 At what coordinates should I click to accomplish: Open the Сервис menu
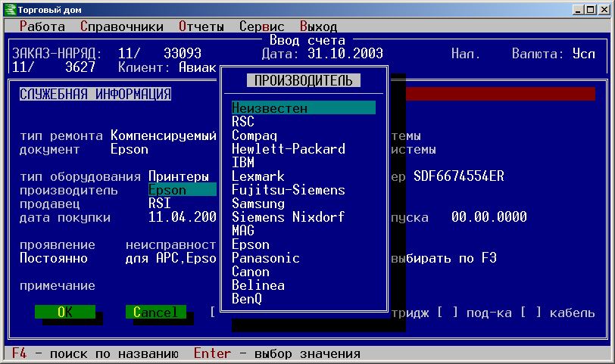[x=261, y=26]
